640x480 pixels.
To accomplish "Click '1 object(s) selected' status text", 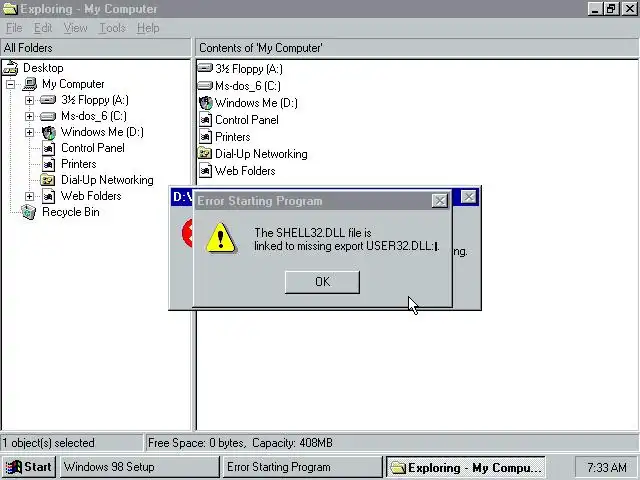I will tap(49, 443).
